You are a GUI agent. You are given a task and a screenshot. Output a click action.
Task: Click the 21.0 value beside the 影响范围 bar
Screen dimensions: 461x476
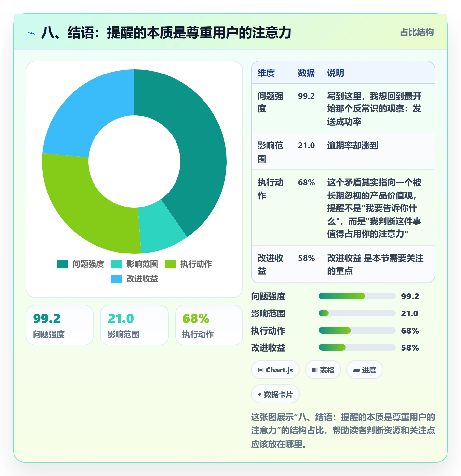[410, 313]
